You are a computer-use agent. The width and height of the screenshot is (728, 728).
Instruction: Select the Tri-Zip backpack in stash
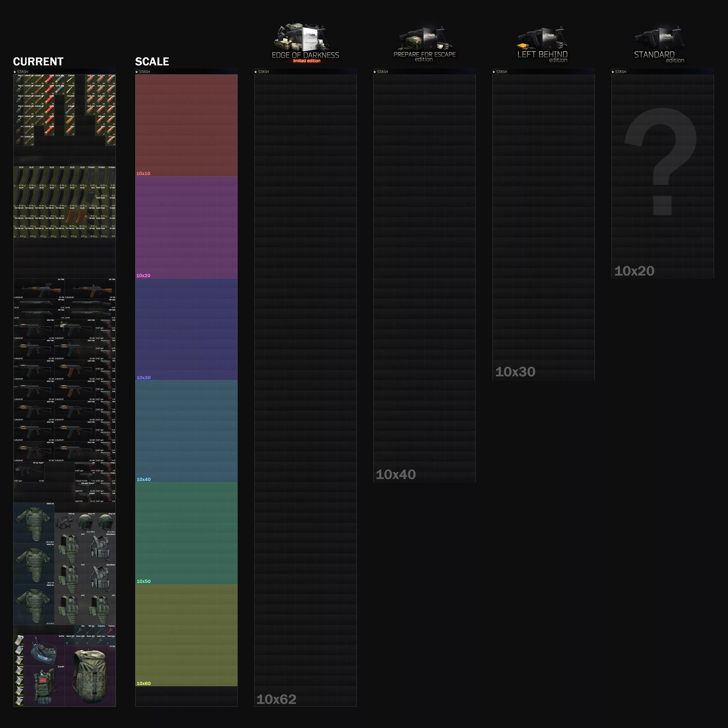[x=90, y=676]
